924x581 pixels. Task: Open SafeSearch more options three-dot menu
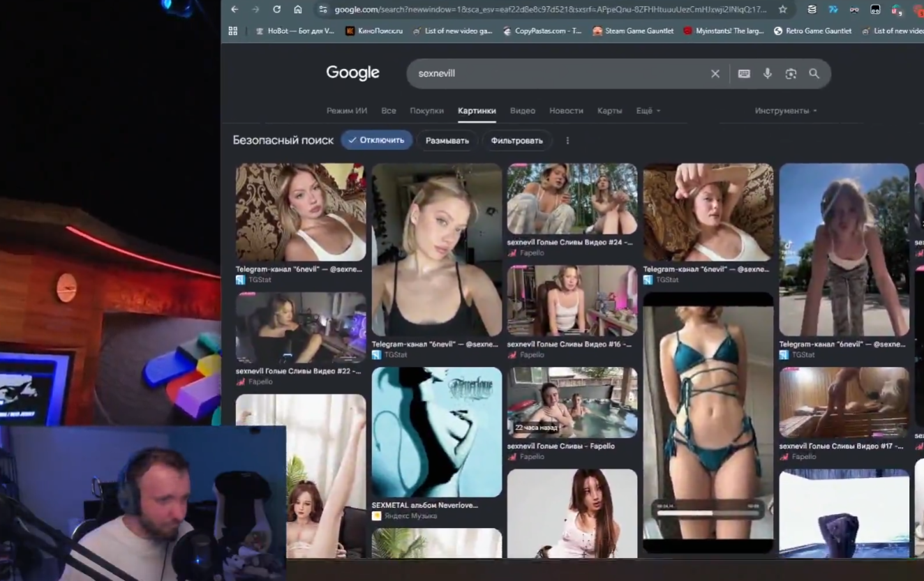[567, 140]
